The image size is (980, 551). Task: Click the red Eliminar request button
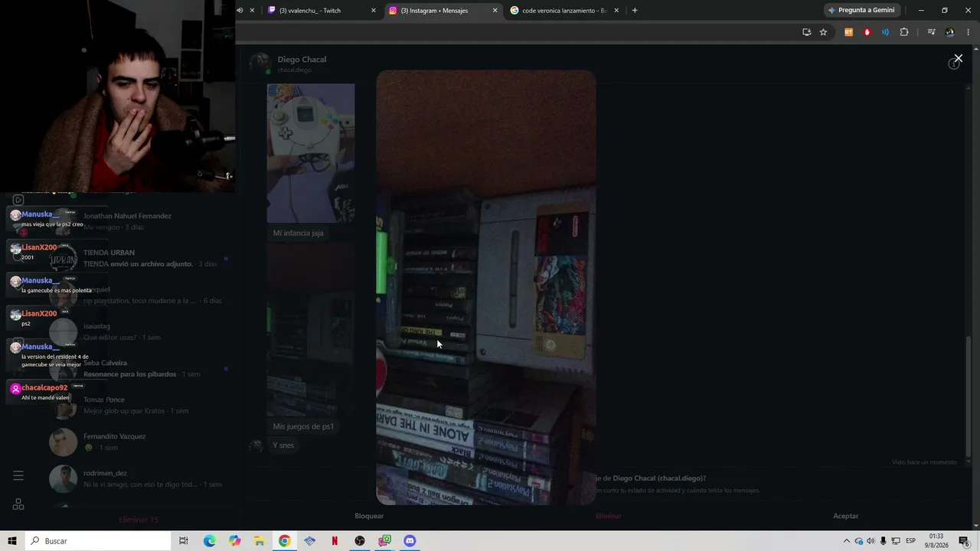pos(609,516)
